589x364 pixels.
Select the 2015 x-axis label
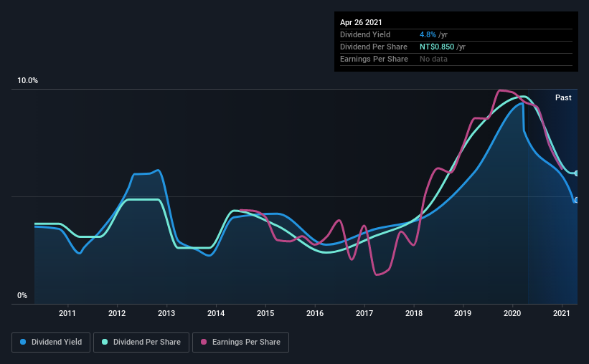pyautogui.click(x=265, y=313)
